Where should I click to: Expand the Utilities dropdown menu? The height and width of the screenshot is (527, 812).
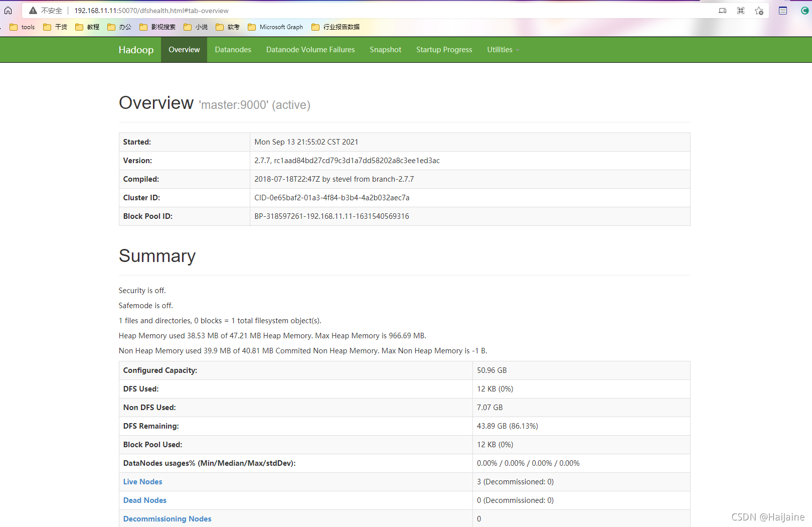coord(503,50)
